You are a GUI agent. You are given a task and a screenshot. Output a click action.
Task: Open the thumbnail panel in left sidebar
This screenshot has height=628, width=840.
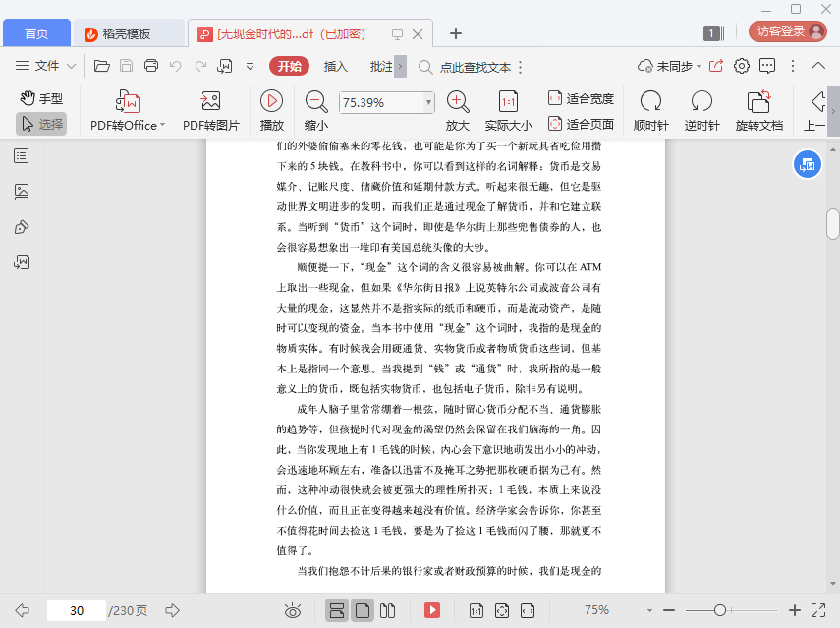pos(22,192)
